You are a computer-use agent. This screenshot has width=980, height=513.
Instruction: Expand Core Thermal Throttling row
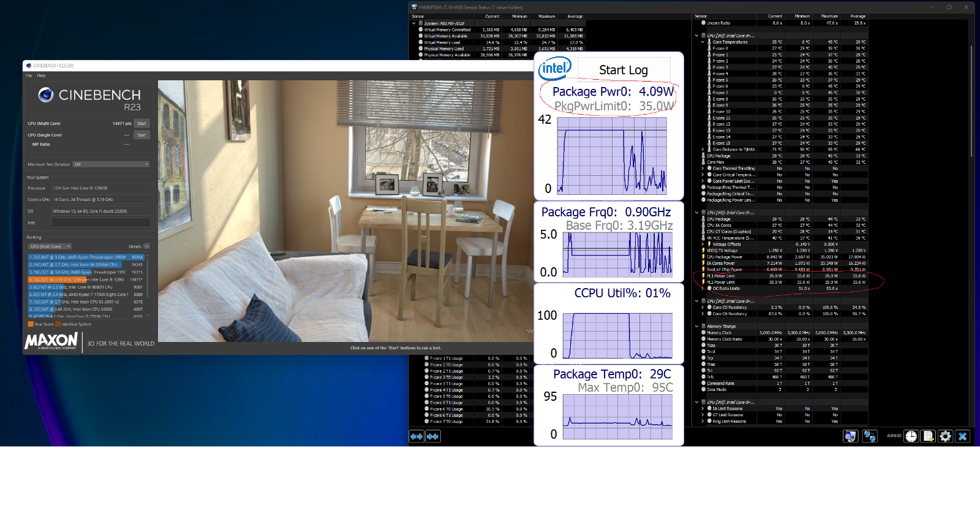click(x=703, y=169)
